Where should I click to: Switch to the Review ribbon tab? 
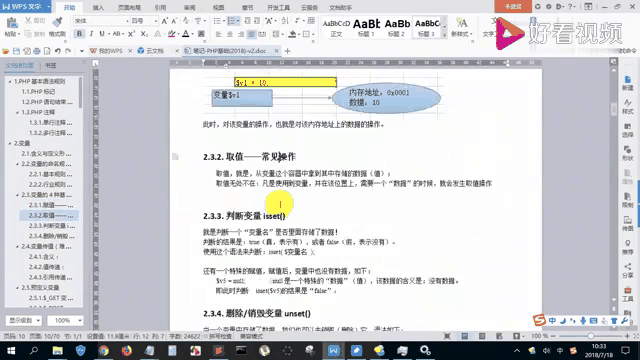click(189, 7)
